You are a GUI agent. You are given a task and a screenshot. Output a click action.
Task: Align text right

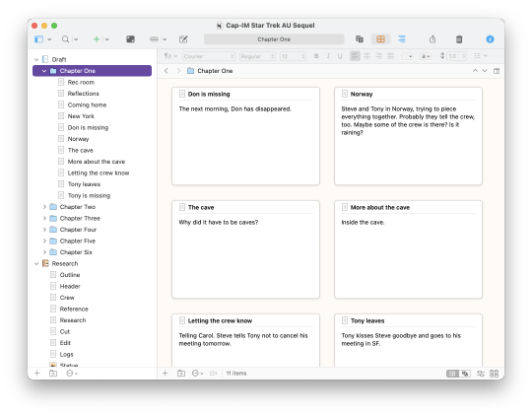[378, 56]
